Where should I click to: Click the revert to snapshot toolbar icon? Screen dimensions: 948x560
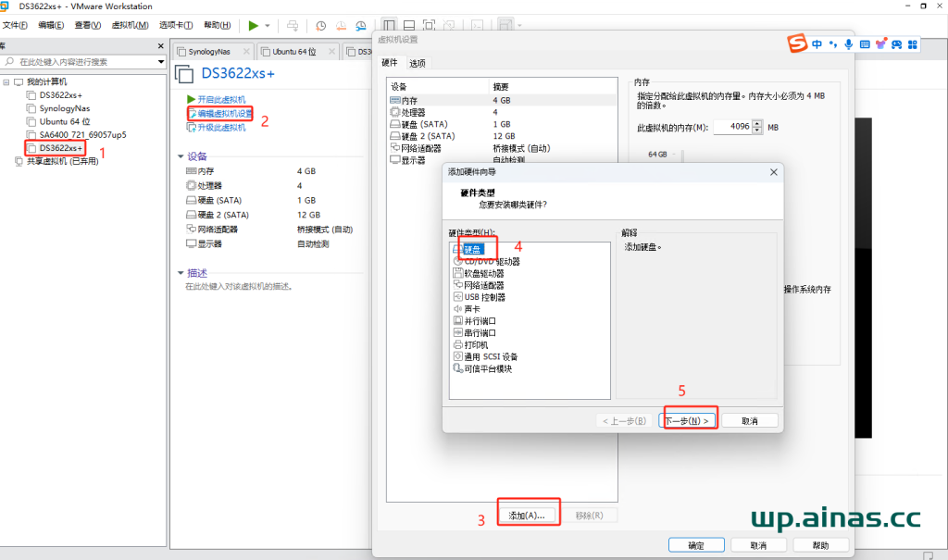tap(341, 25)
